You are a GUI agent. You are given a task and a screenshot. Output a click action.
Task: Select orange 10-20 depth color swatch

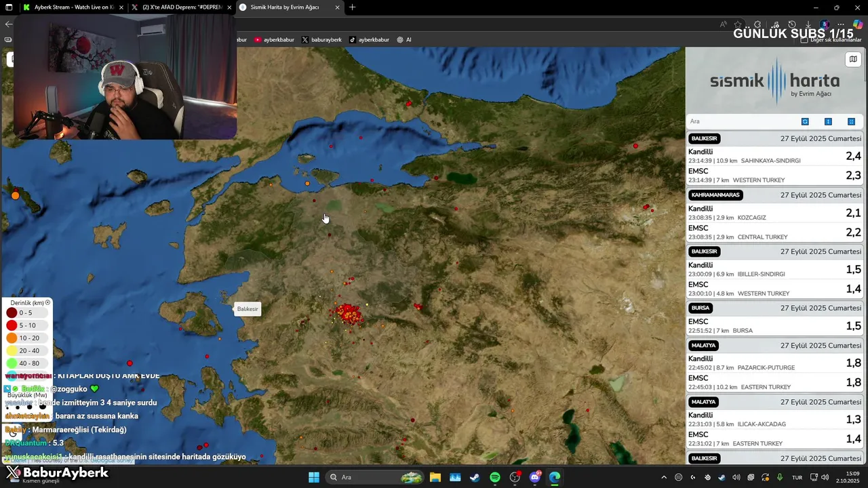coord(12,338)
